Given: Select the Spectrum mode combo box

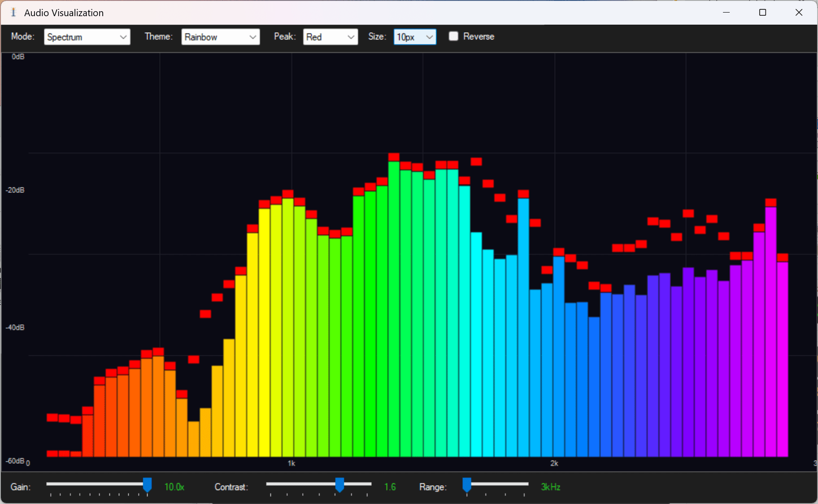Looking at the screenshot, I should [x=87, y=37].
